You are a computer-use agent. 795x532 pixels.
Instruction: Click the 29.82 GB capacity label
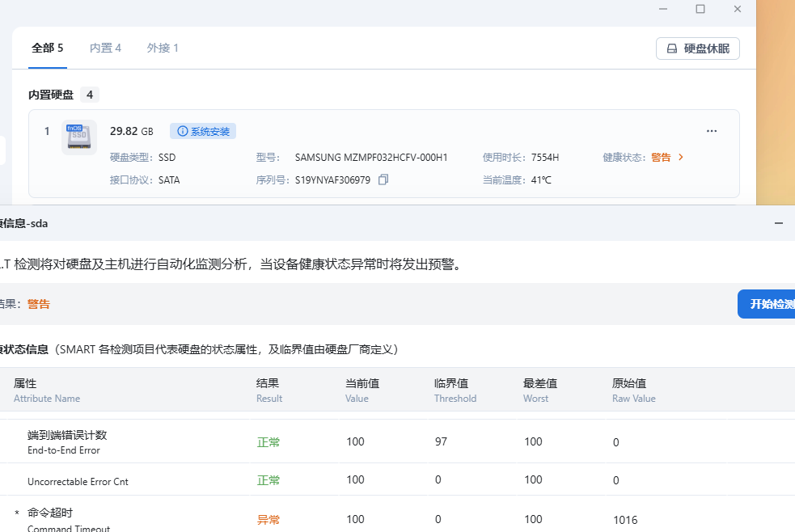pyautogui.click(x=131, y=131)
